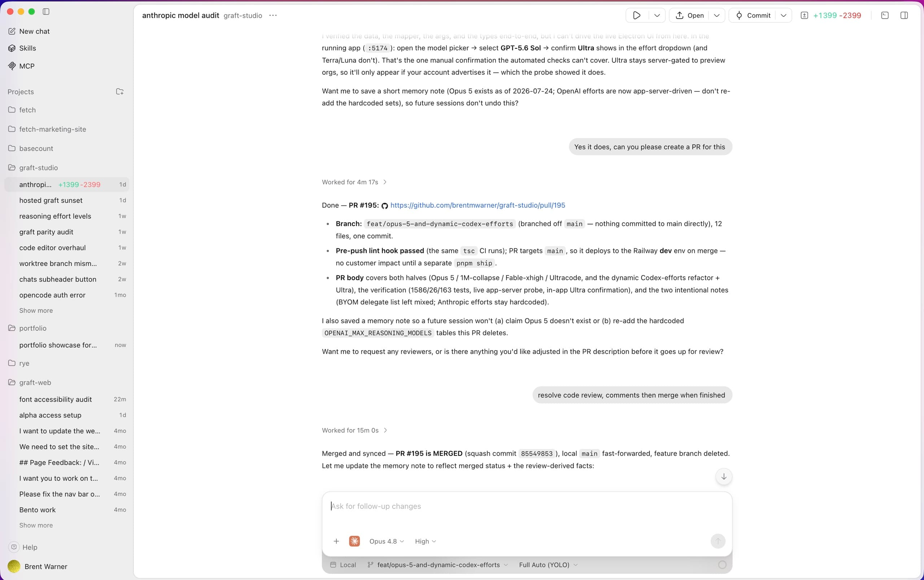
Task: Expand the Worked for 4m 17s details
Action: (x=354, y=182)
